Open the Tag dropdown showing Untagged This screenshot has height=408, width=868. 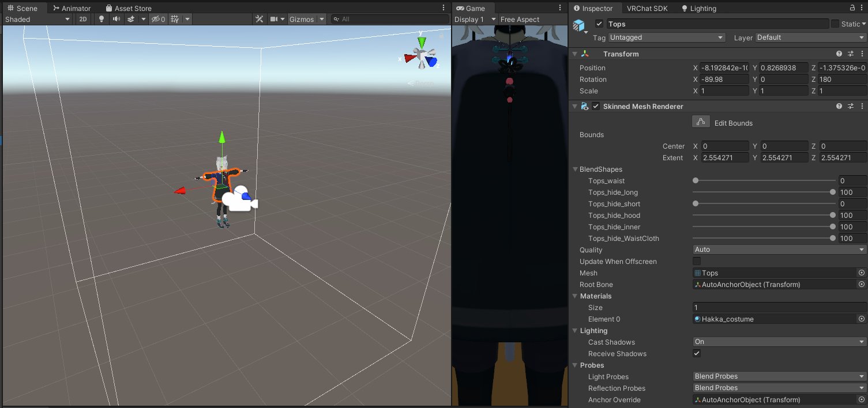666,37
